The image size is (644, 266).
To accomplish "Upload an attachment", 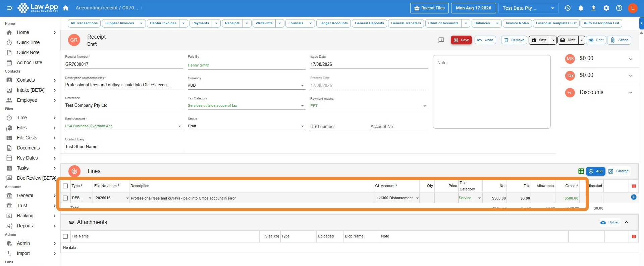I will click(x=610, y=222).
